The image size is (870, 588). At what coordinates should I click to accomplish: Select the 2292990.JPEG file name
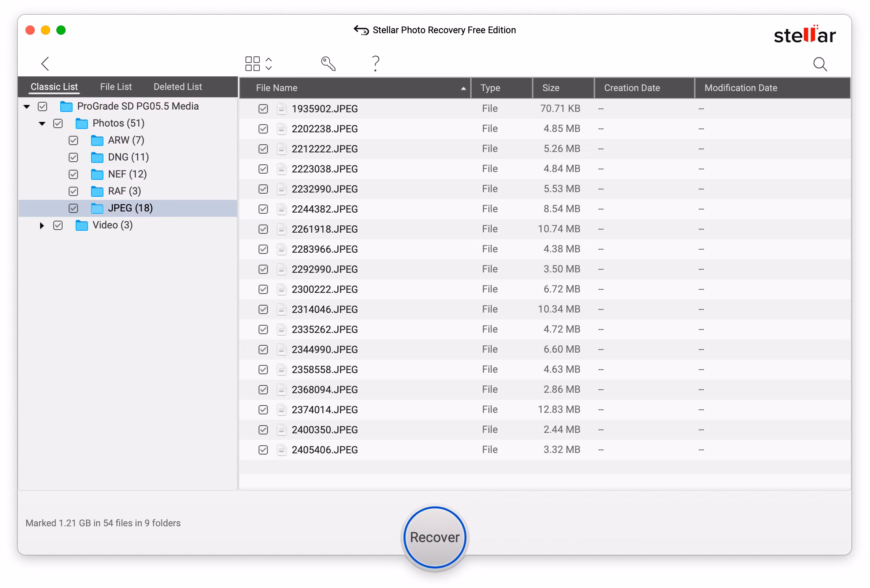pyautogui.click(x=325, y=269)
